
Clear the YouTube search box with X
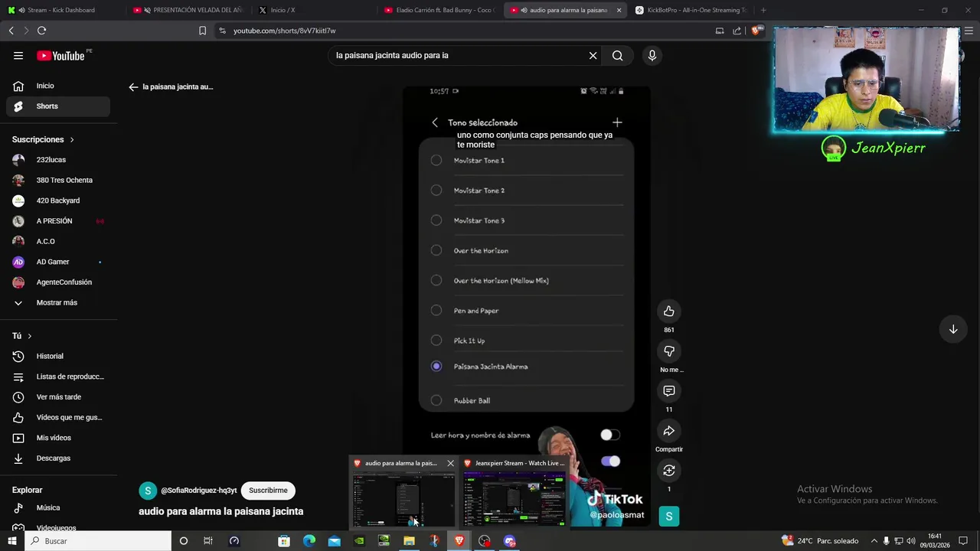point(593,55)
